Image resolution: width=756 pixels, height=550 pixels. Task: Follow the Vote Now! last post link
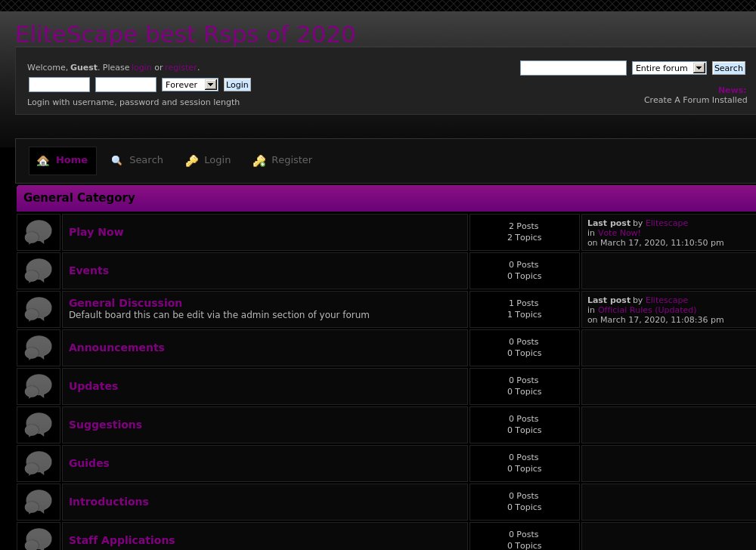point(618,233)
